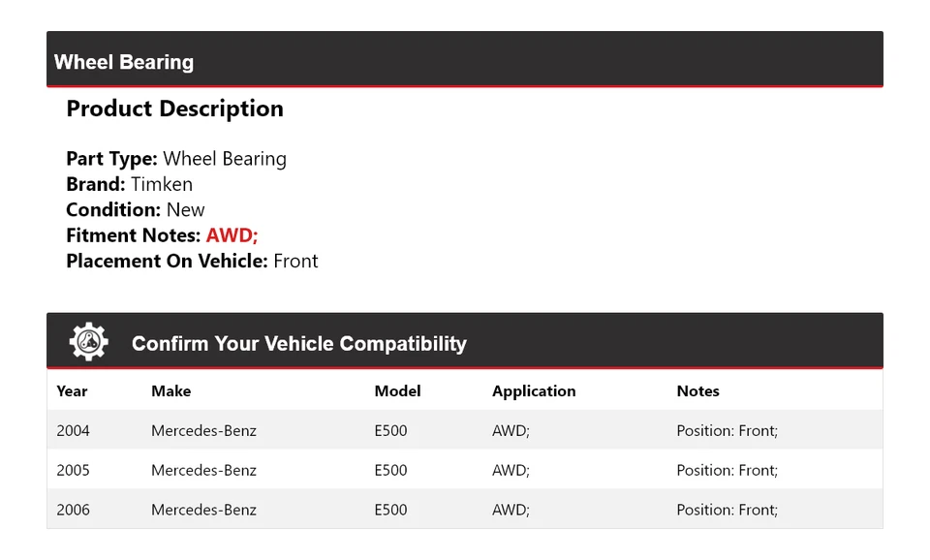Click E500 model in the 2005 row

[390, 470]
